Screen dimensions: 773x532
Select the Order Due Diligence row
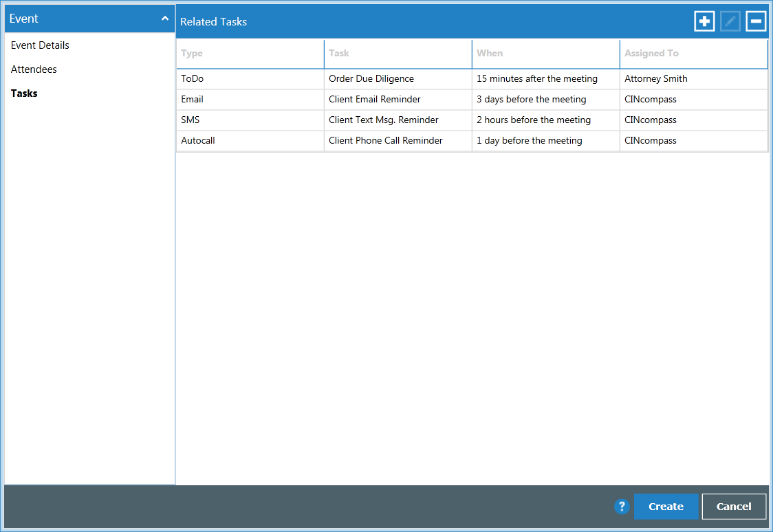point(371,78)
